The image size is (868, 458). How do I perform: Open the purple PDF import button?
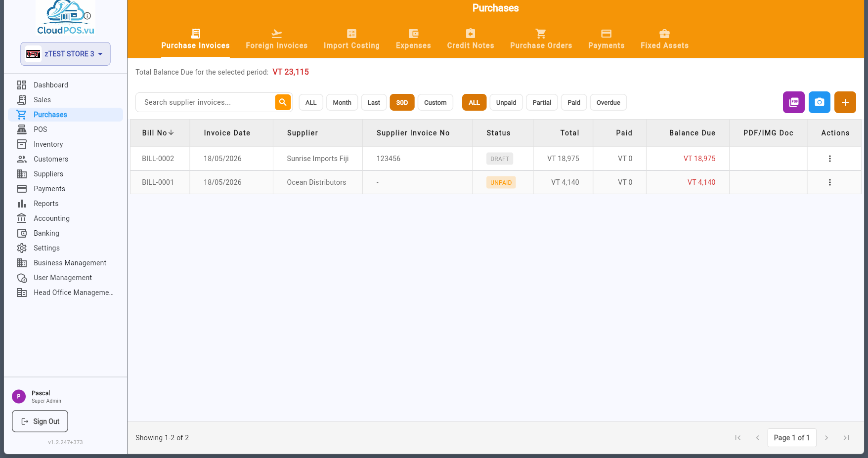tap(794, 102)
